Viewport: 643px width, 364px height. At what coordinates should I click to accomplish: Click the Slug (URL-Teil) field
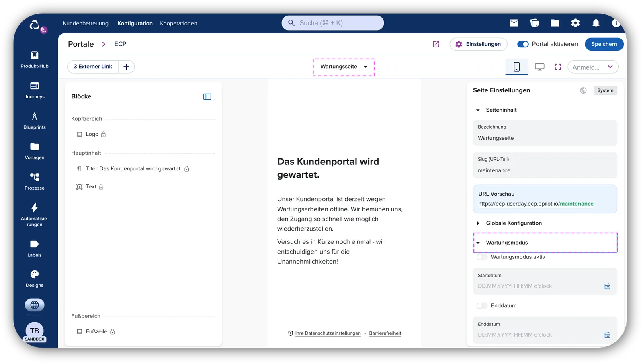pyautogui.click(x=545, y=165)
